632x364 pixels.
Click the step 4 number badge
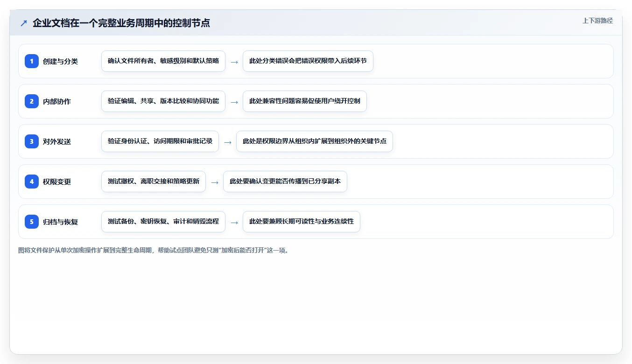32,182
